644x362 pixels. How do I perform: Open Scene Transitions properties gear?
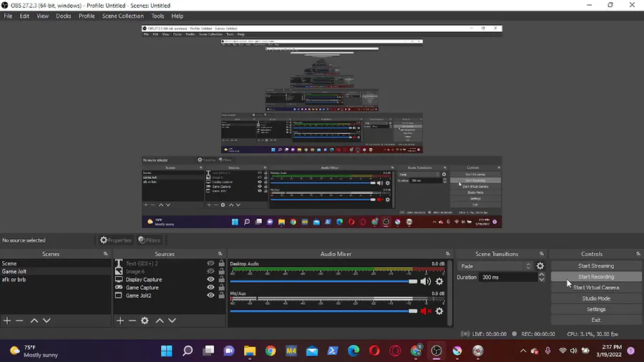[x=540, y=266]
